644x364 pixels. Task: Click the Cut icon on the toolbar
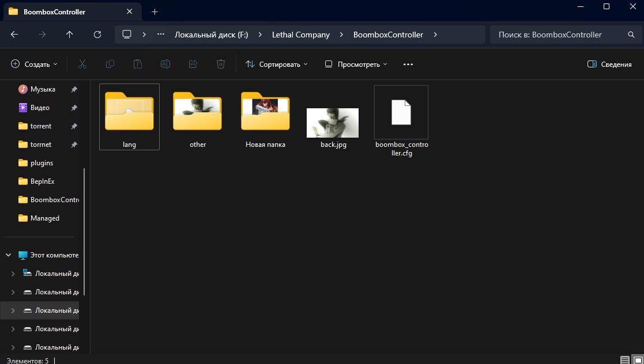coord(82,64)
